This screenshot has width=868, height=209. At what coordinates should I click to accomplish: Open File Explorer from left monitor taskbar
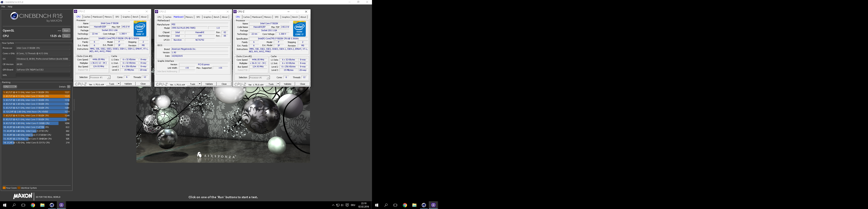coord(42,205)
